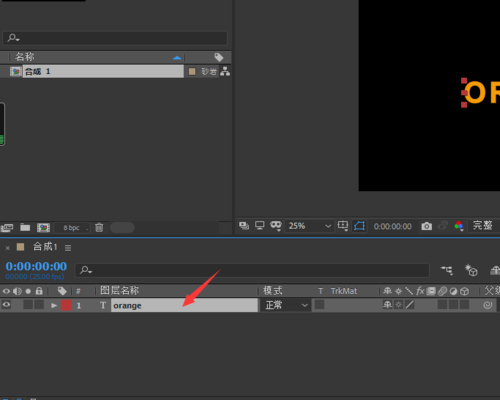Open 合成1 timeline panel menu
Screen dimensions: 500x400
tap(68, 248)
